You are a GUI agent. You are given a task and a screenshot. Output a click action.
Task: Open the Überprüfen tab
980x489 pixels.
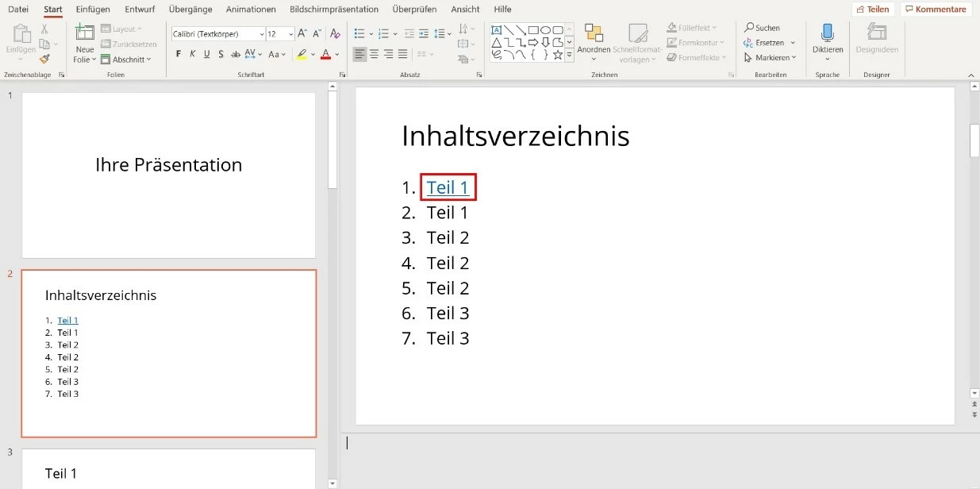[414, 9]
